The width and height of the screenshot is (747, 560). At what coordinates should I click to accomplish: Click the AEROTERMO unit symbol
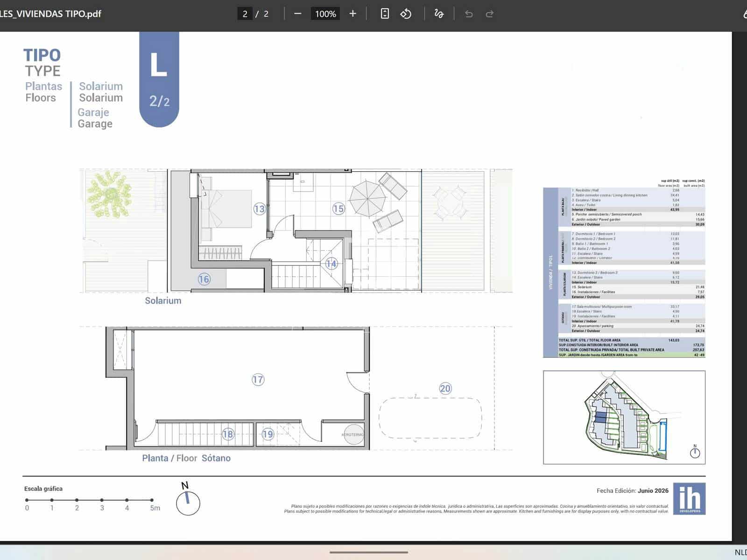click(x=353, y=434)
